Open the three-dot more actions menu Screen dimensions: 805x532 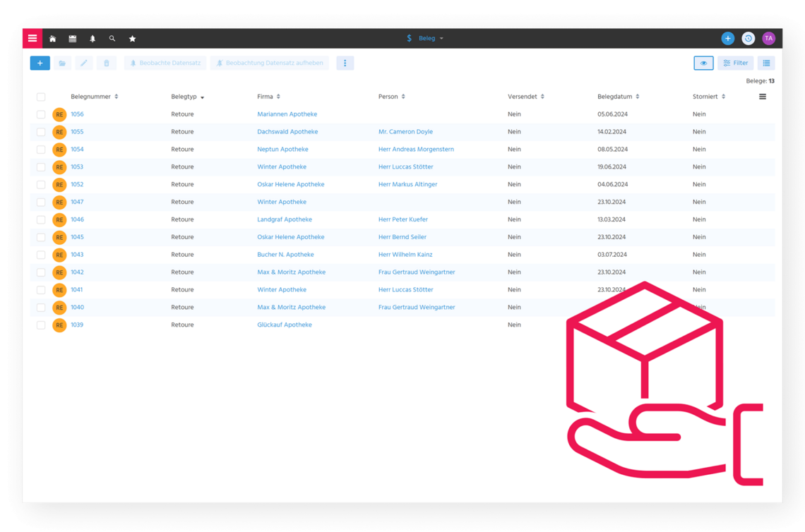pyautogui.click(x=345, y=63)
